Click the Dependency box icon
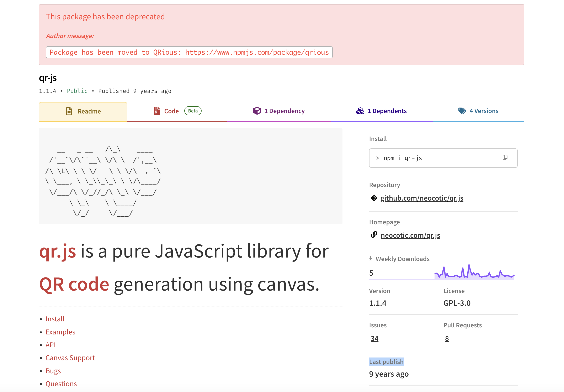Image resolution: width=564 pixels, height=392 pixels. [x=257, y=111]
